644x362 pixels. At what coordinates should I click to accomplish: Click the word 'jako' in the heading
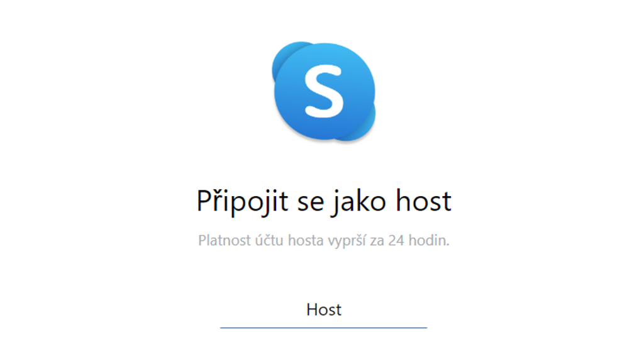coord(360,201)
